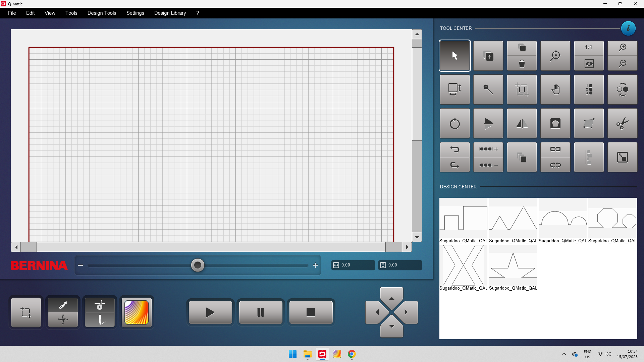
Task: Click the undo arrow
Action: [x=454, y=149]
